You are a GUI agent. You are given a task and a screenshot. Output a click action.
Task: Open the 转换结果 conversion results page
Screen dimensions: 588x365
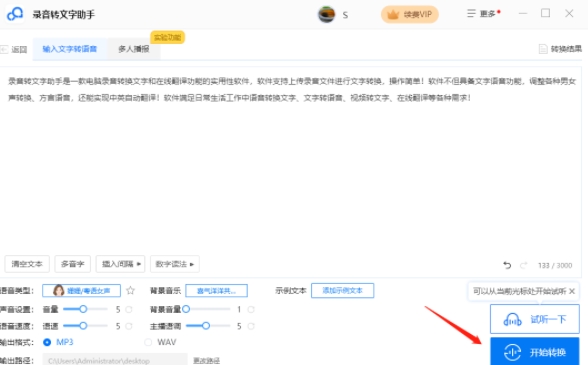(x=561, y=49)
